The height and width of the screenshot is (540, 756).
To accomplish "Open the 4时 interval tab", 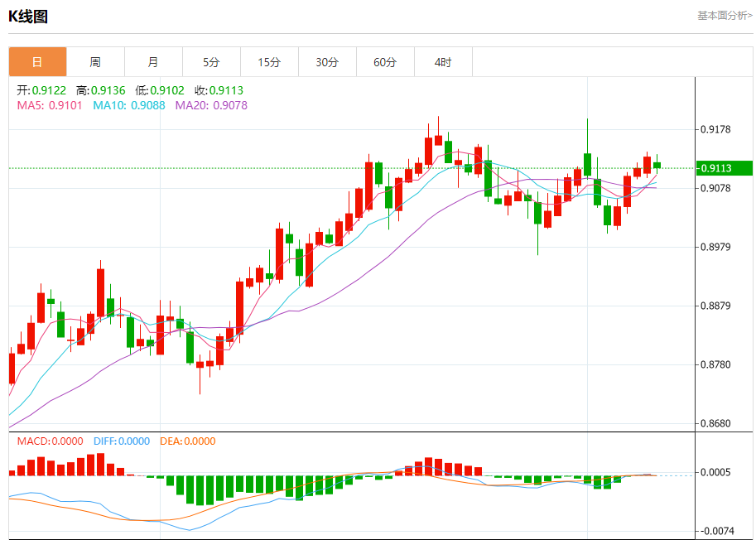I will 443,62.
